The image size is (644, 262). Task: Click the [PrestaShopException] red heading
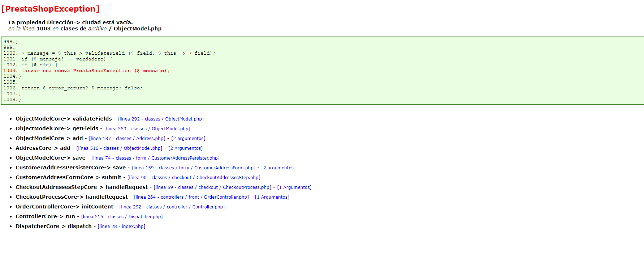[50, 9]
